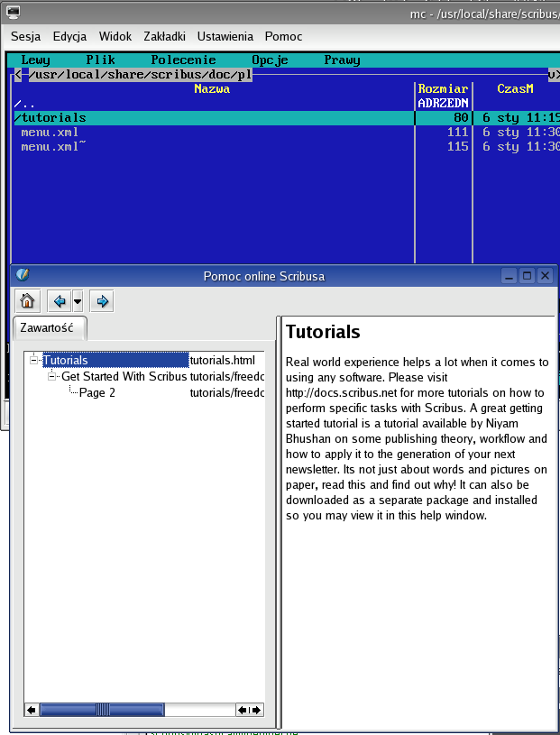Select the Tutorials tree entry

(66, 360)
